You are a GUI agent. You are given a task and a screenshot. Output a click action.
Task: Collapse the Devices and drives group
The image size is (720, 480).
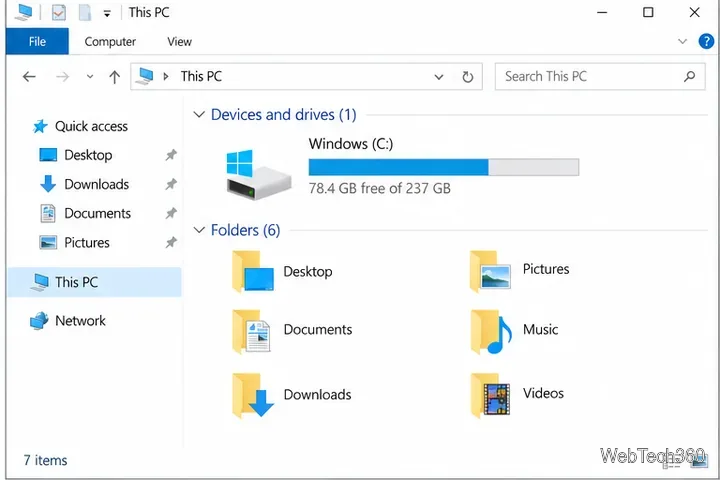(x=199, y=114)
